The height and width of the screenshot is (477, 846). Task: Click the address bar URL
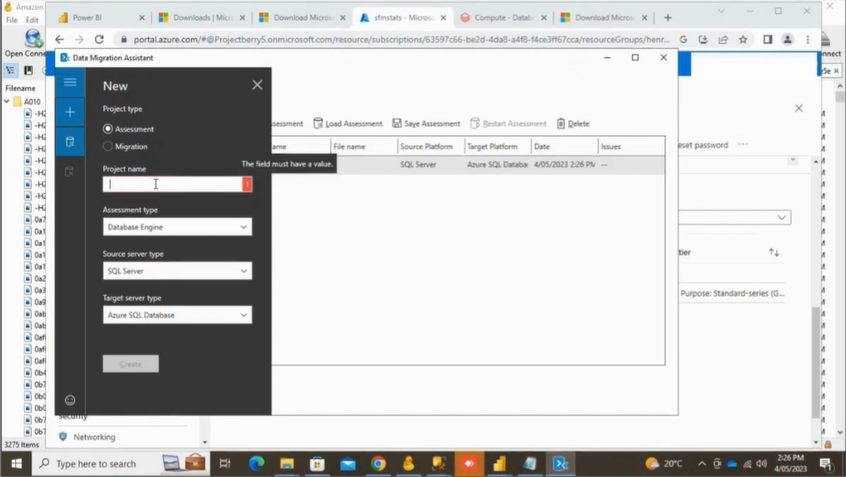[x=401, y=39]
